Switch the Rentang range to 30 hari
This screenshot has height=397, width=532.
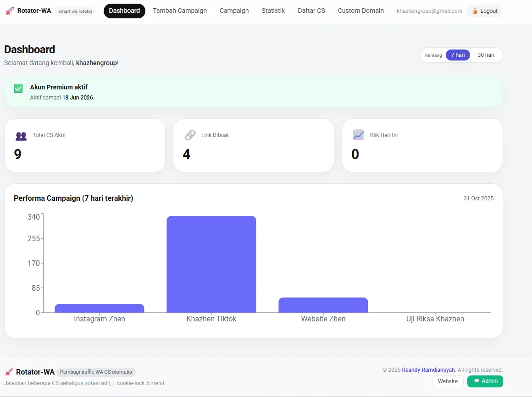coord(486,55)
